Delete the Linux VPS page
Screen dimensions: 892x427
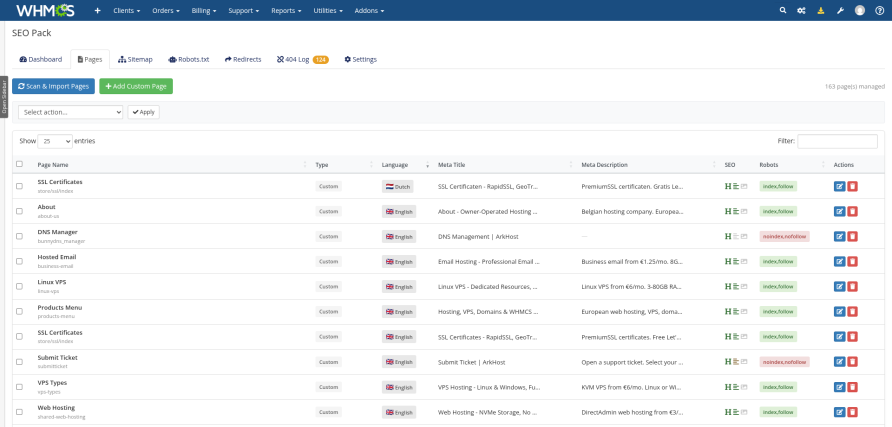click(852, 287)
